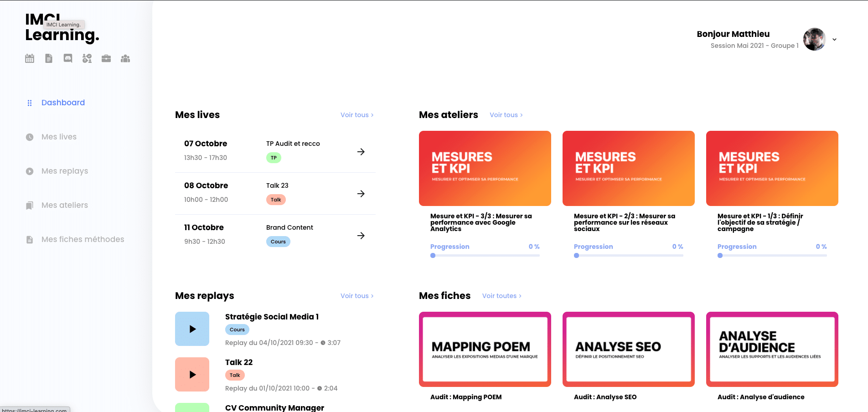Expand the user profile dropdown chevron
The width and height of the screenshot is (868, 412).
834,40
